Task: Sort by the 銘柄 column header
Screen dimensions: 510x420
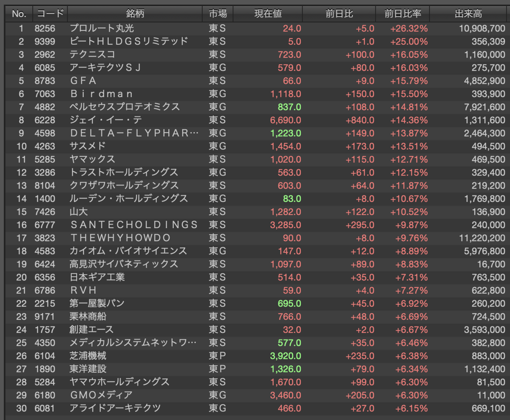Action: point(135,14)
